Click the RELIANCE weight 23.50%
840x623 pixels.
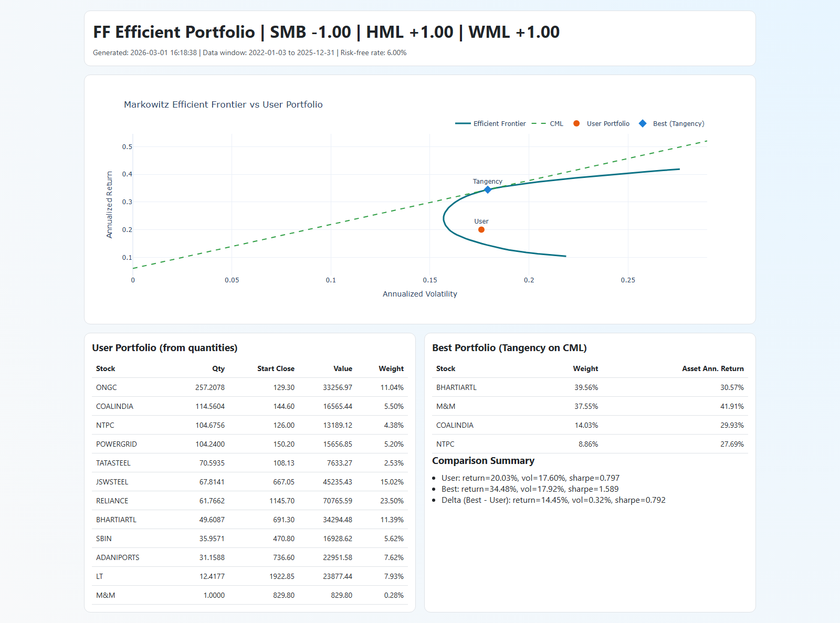(x=392, y=501)
